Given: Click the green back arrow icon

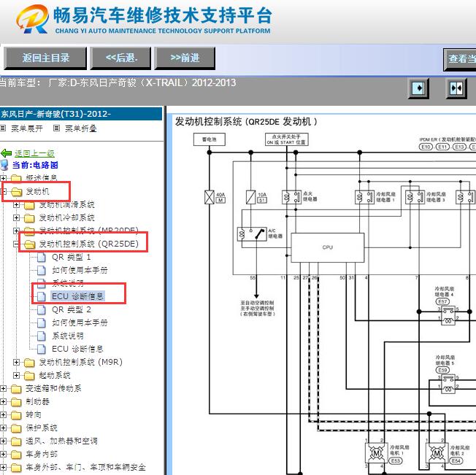Looking at the screenshot, I should coord(6,153).
